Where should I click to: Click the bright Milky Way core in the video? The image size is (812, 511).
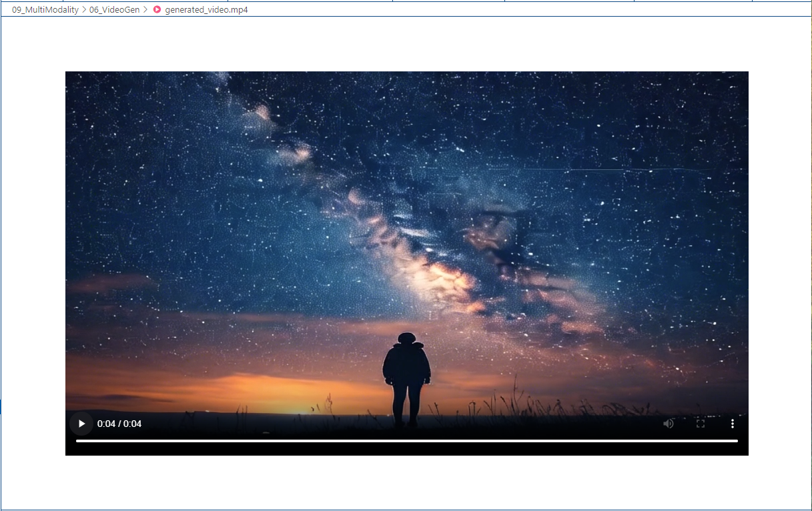click(440, 274)
